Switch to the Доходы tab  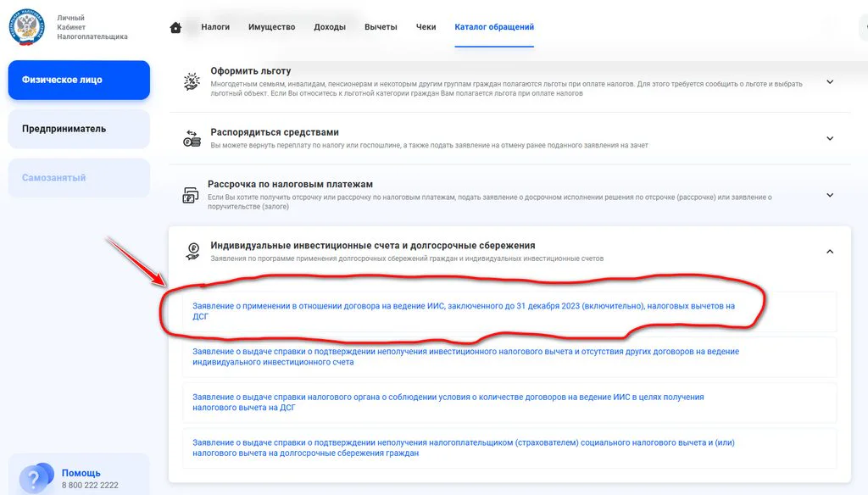coord(330,26)
